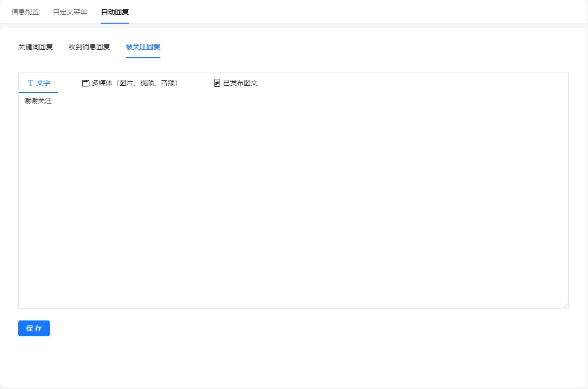Click the active tab underline indicator
588x389 pixels.
pyautogui.click(x=143, y=58)
